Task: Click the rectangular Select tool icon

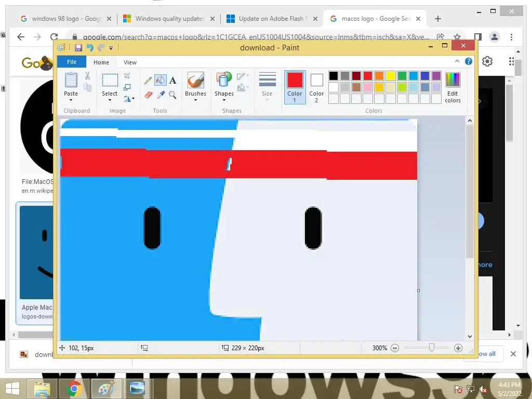Action: 110,81
